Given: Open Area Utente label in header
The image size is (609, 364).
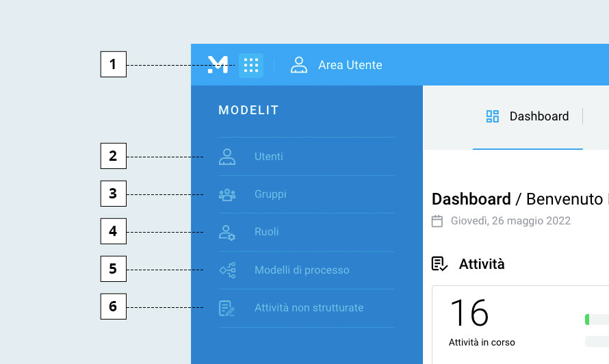Looking at the screenshot, I should coord(350,65).
